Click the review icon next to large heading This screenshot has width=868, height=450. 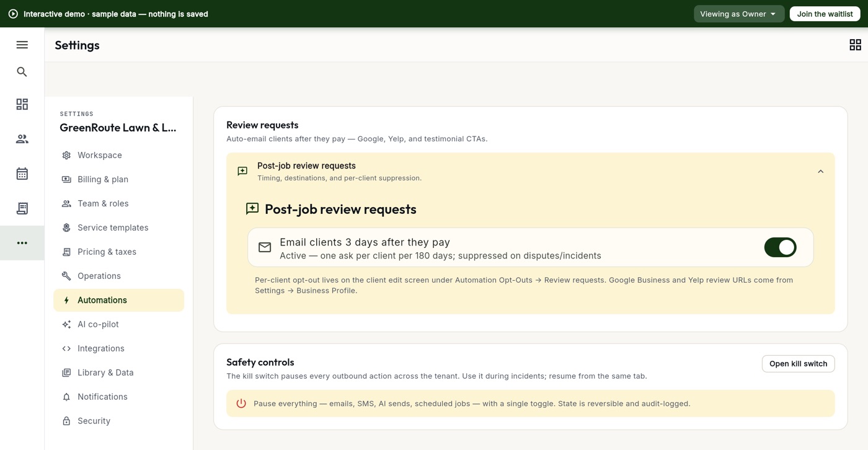click(x=252, y=209)
